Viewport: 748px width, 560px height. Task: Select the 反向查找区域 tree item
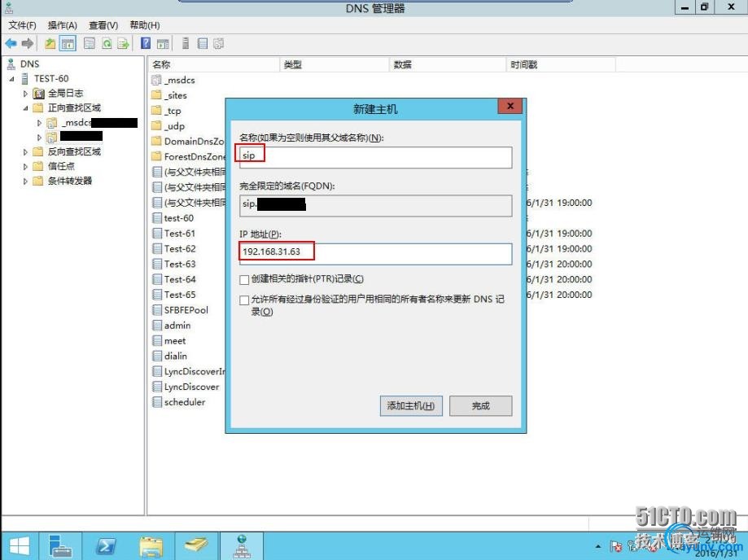point(74,151)
